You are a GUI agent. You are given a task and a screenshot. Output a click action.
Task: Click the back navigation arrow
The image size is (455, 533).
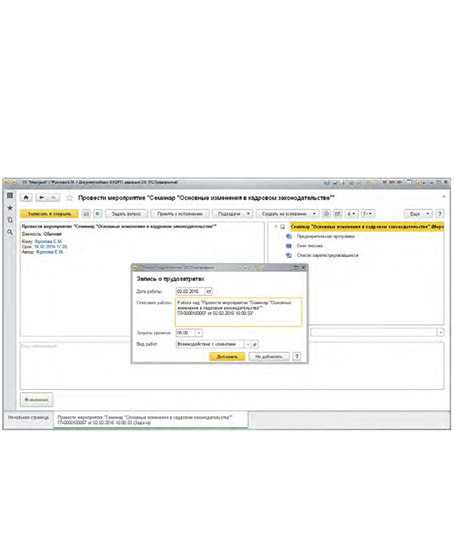(42, 197)
